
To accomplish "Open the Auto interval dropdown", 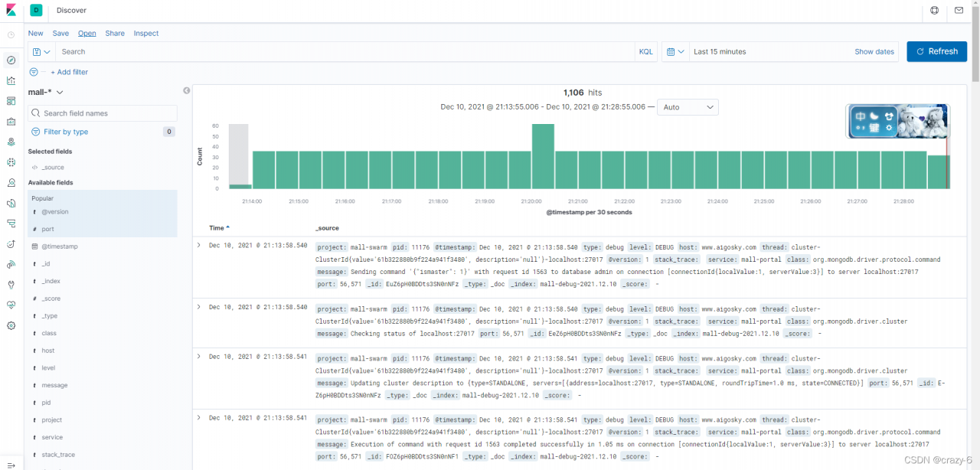I will 687,107.
